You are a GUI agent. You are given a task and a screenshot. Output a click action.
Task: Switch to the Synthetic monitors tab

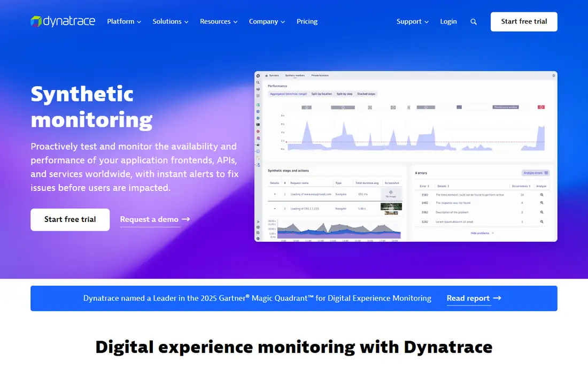(x=295, y=75)
